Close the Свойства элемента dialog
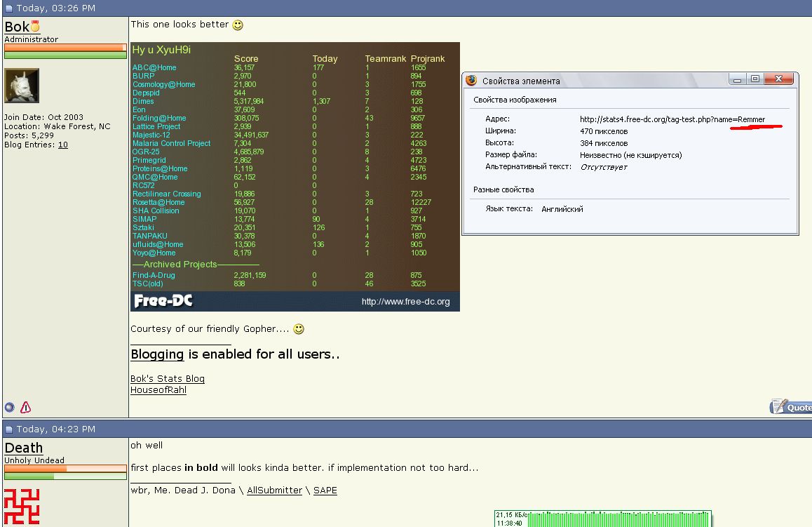Screen dimensions: 812x527 point(778,79)
